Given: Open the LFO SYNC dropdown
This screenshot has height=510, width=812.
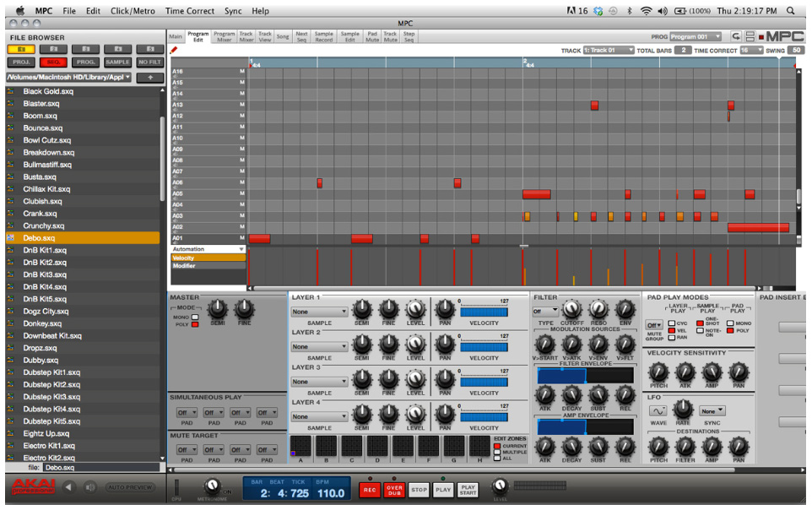Looking at the screenshot, I should click(712, 411).
